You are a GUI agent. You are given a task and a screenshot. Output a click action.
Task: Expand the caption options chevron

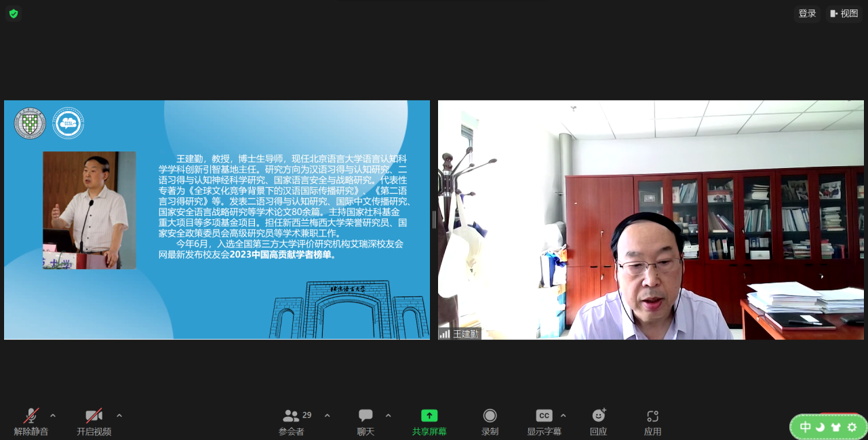pos(563,416)
